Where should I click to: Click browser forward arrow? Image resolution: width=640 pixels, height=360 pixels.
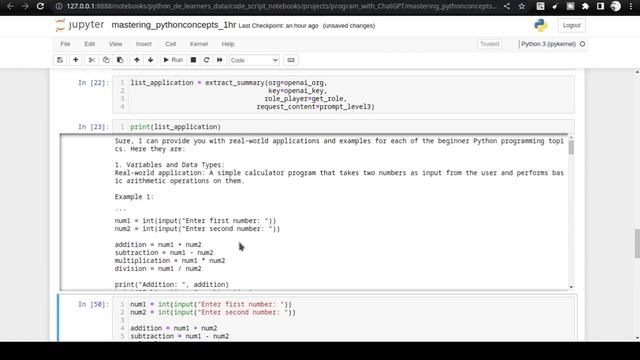tap(25, 6)
